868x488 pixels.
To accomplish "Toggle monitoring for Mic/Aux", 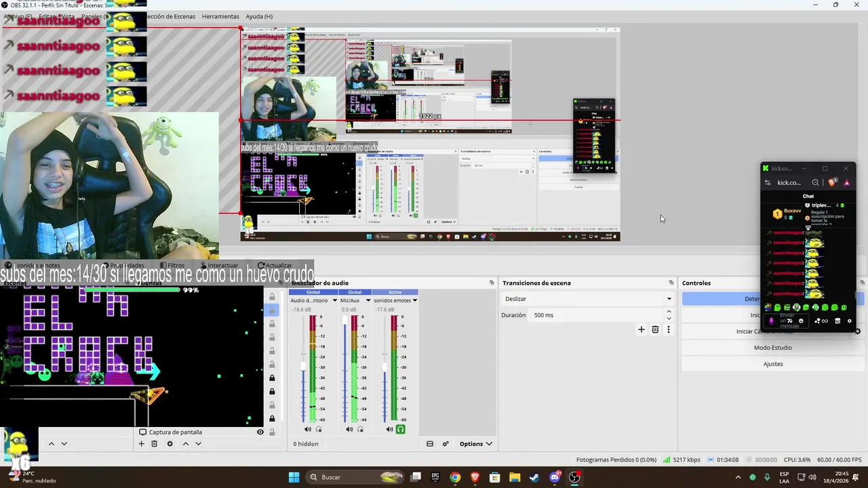I will tap(361, 429).
